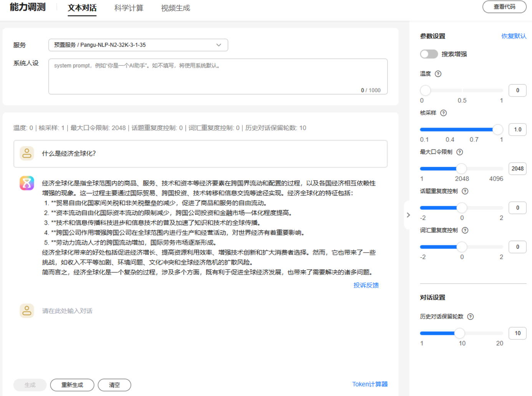The image size is (532, 396).
Task: Click help icon beside 历史对话保留轮数
Action: (470, 317)
